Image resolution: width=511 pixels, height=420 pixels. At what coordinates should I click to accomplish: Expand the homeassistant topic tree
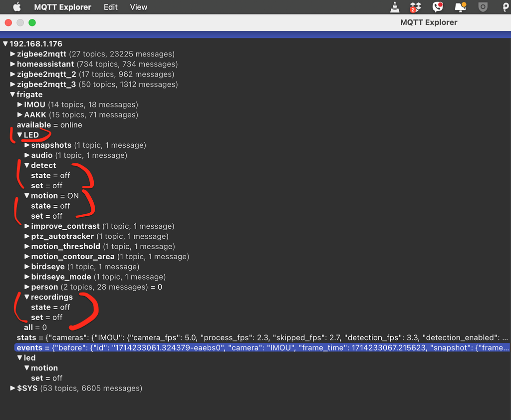(12, 64)
